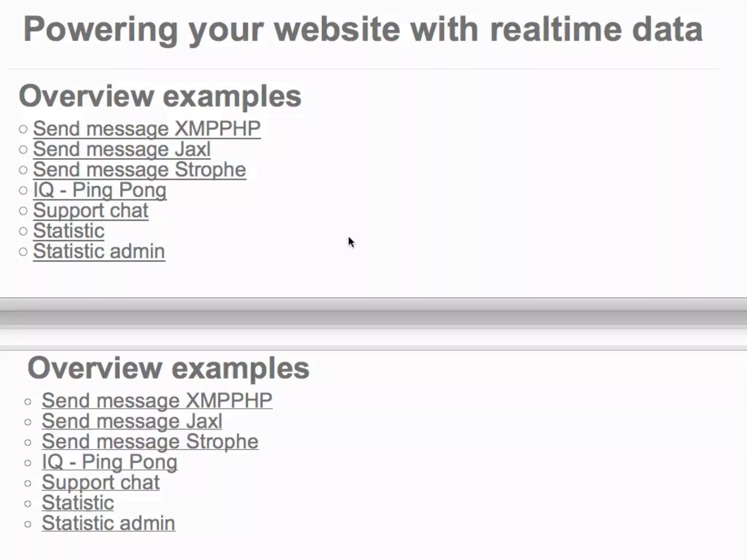The image size is (747, 560).
Task: Open Statistic admin link in upper window
Action: (x=99, y=251)
